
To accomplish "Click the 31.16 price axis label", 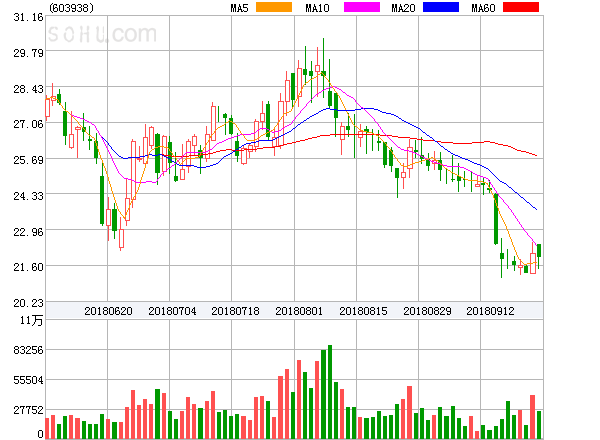I will [28, 17].
